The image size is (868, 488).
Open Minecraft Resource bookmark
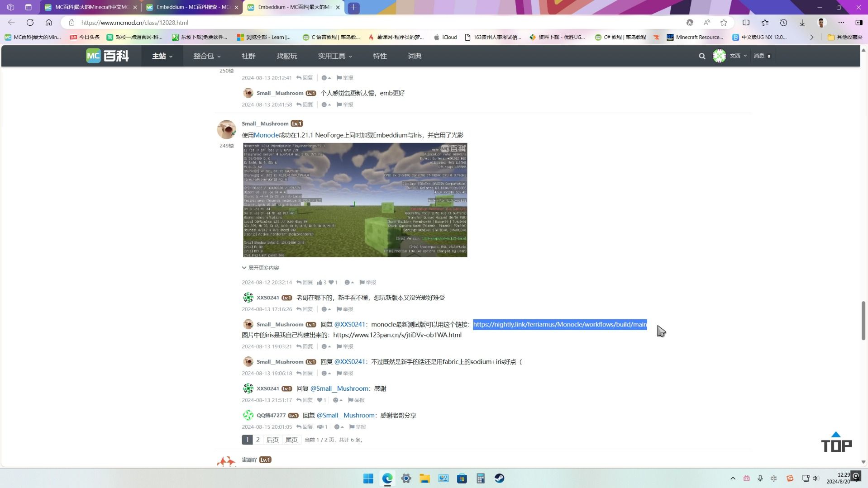tap(695, 37)
